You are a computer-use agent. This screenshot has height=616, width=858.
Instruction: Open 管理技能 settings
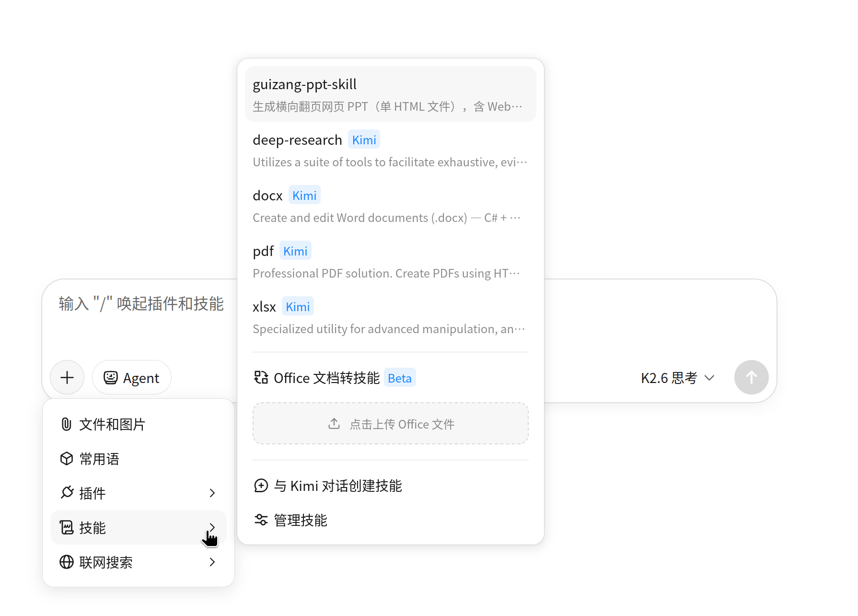[391, 520]
